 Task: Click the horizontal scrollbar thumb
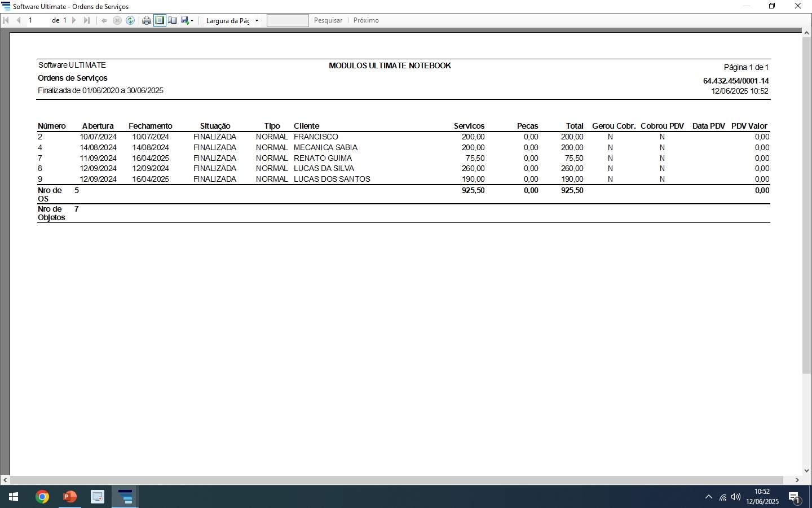(396, 480)
